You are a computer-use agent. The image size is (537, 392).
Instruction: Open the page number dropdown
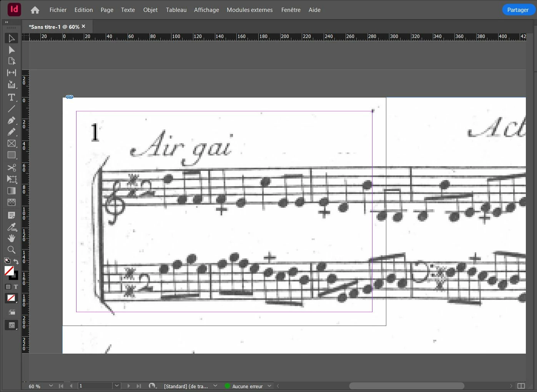[x=117, y=386]
